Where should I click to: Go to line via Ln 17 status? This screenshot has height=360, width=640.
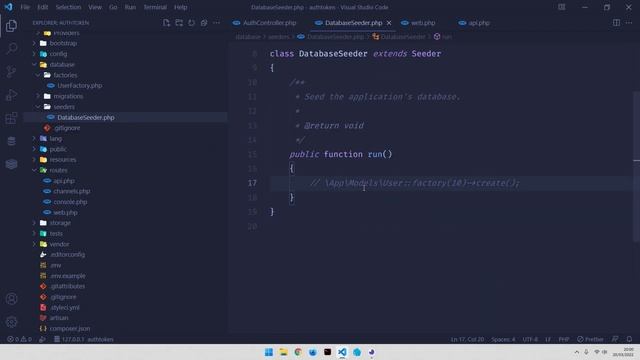tap(467, 339)
